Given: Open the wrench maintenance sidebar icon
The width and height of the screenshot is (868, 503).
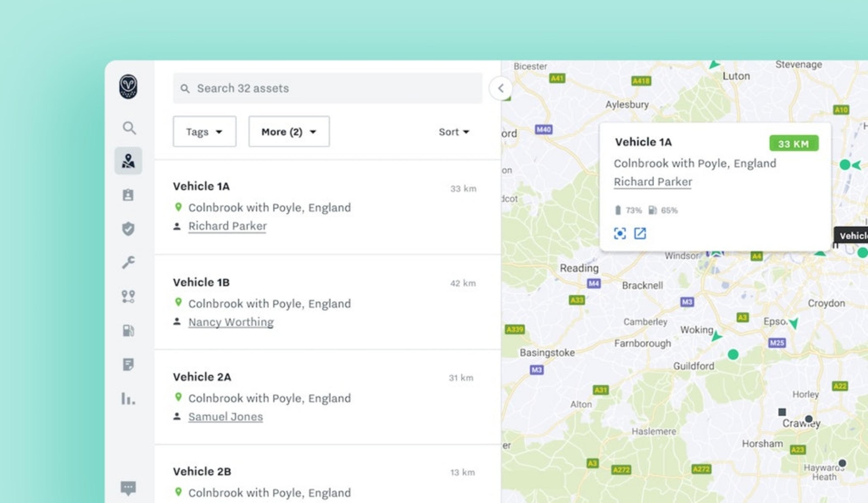Looking at the screenshot, I should pos(128,263).
